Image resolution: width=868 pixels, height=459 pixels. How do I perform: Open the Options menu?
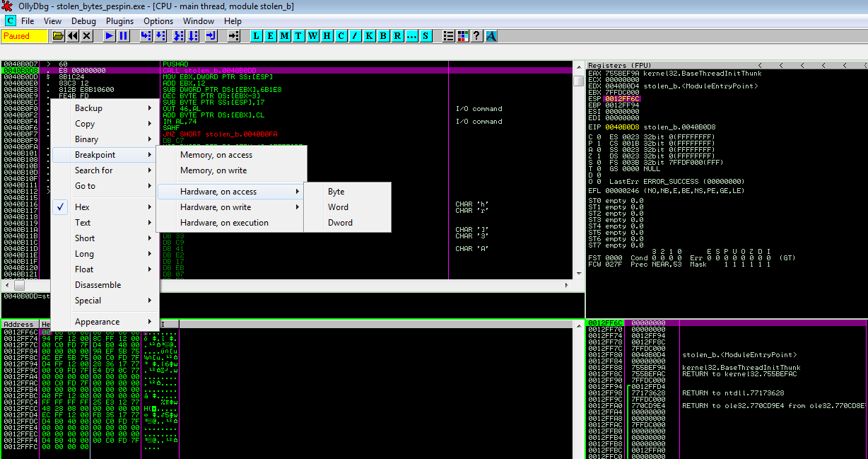[x=158, y=21]
